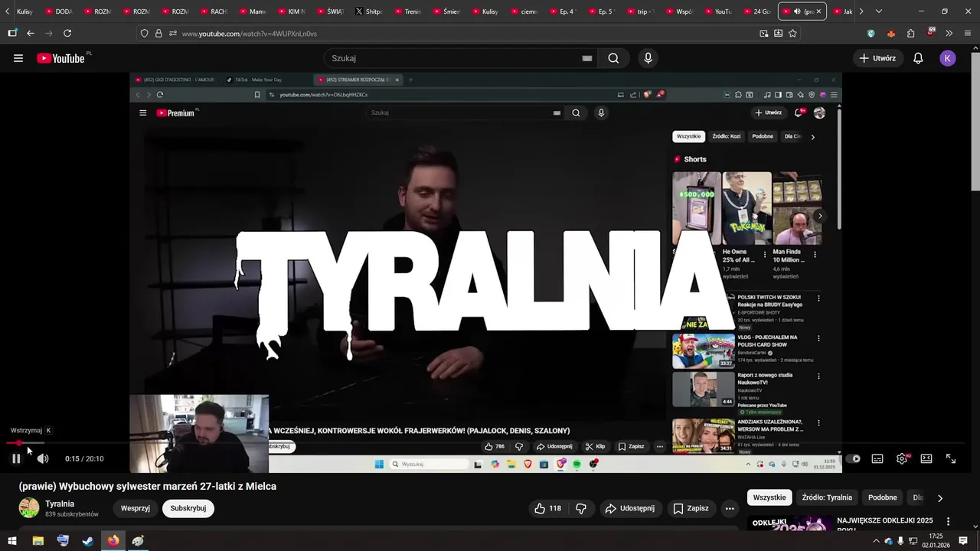
Task: Open the browser application menu
Action: tap(969, 34)
